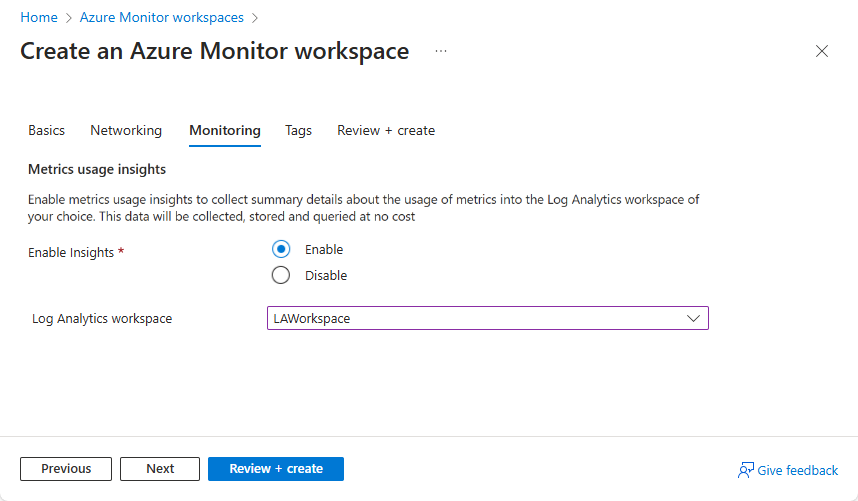Open the Networking tab
This screenshot has height=501, width=858.
pyautogui.click(x=126, y=130)
